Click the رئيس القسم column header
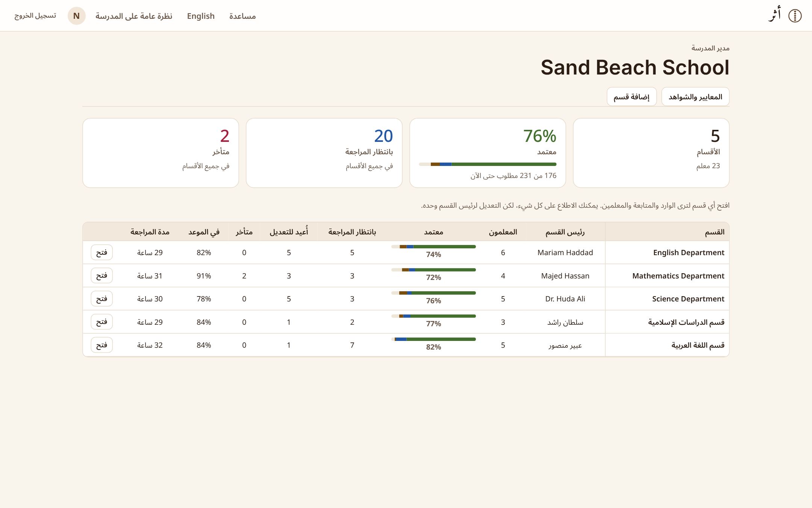 [x=565, y=232]
